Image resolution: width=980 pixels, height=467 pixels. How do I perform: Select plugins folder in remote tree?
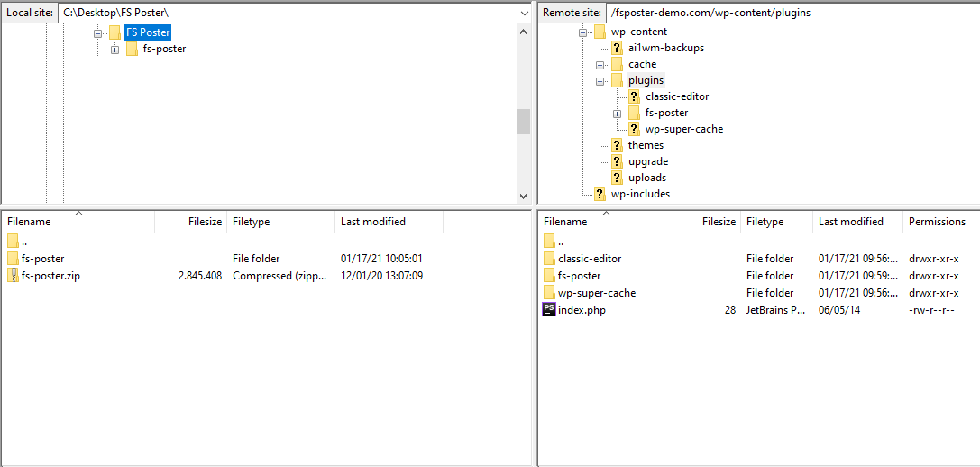[646, 80]
